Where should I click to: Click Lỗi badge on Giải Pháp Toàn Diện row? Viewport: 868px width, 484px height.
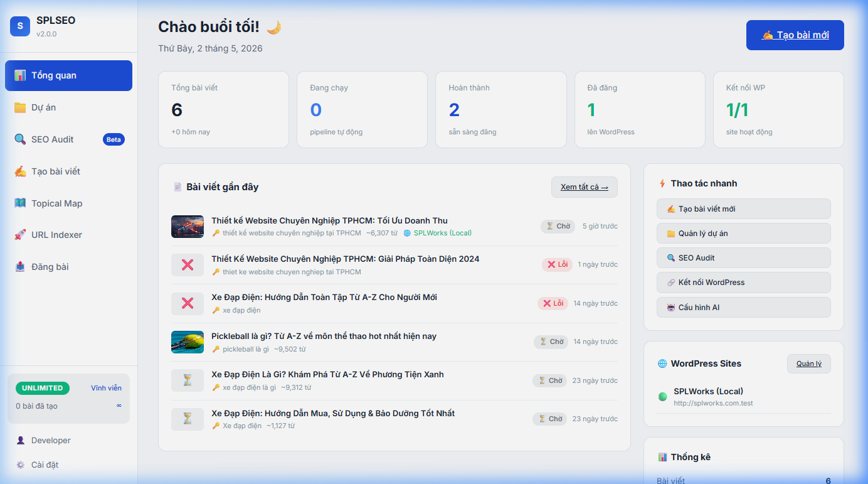(558, 264)
